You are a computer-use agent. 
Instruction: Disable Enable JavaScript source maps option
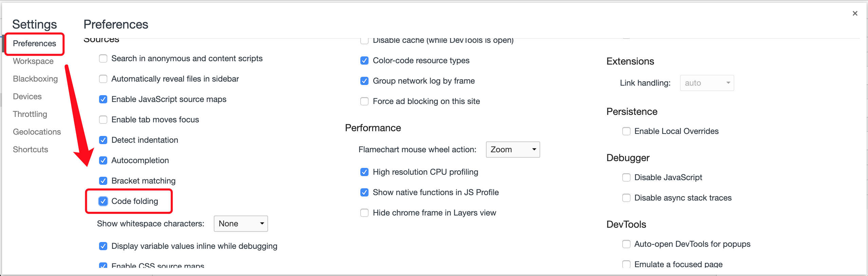coord(103,99)
